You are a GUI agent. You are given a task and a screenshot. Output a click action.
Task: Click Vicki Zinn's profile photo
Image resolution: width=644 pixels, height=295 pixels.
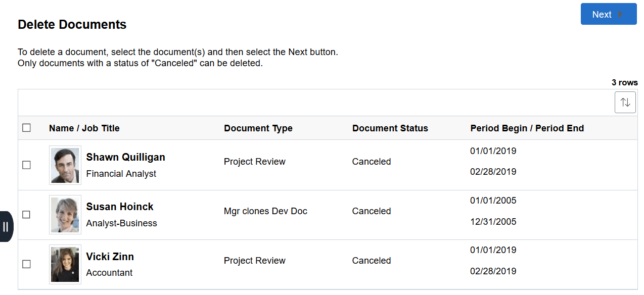click(65, 264)
